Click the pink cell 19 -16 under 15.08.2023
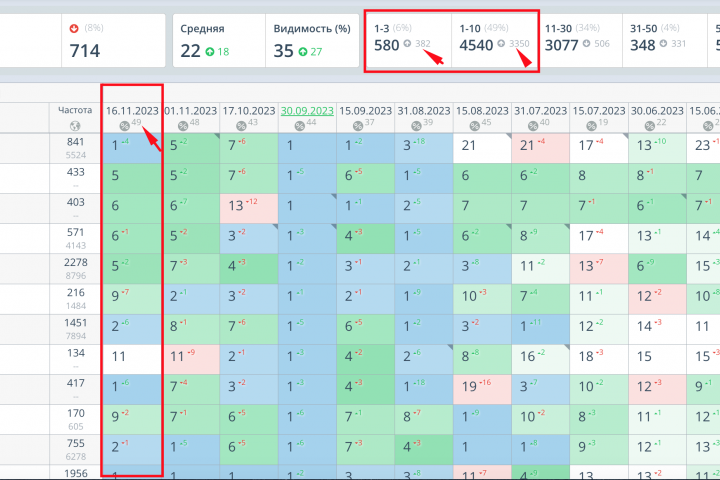The height and width of the screenshot is (480, 720). (x=482, y=390)
